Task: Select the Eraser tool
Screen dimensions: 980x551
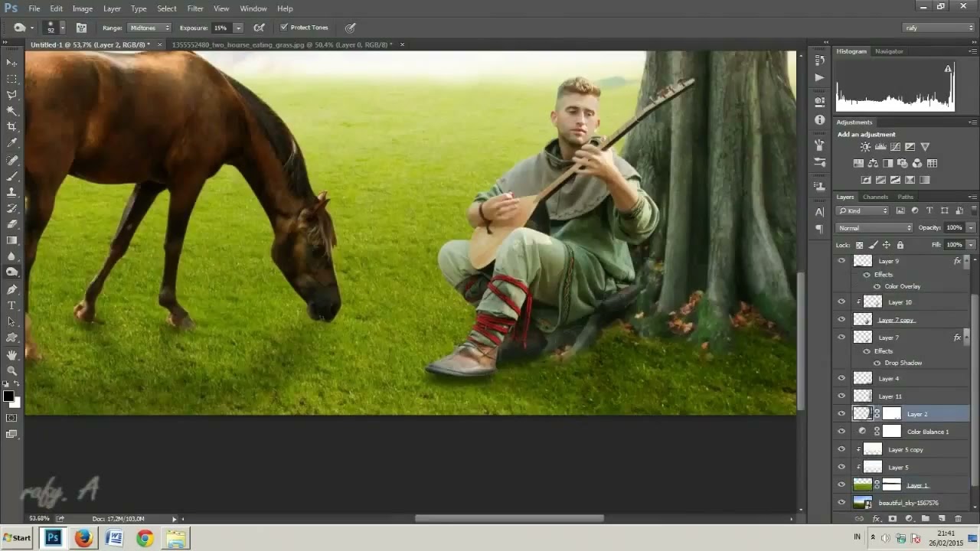Action: pyautogui.click(x=11, y=224)
